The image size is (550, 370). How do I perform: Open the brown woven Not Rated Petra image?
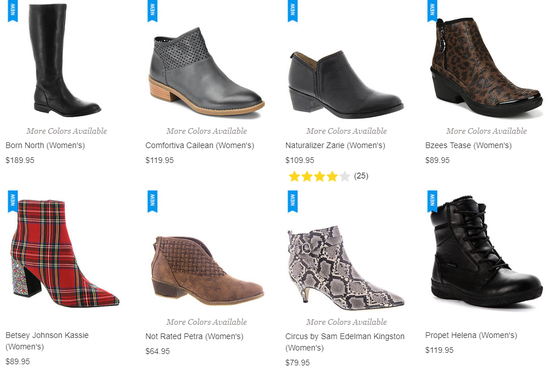click(207, 270)
